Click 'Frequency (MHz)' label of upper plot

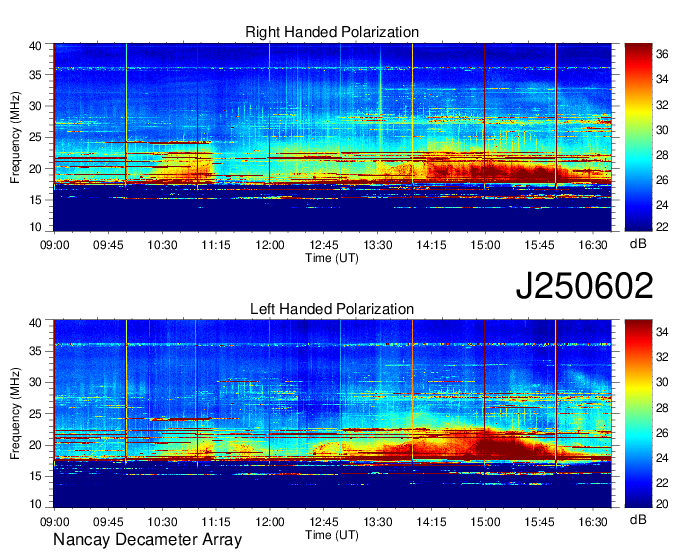[15, 137]
